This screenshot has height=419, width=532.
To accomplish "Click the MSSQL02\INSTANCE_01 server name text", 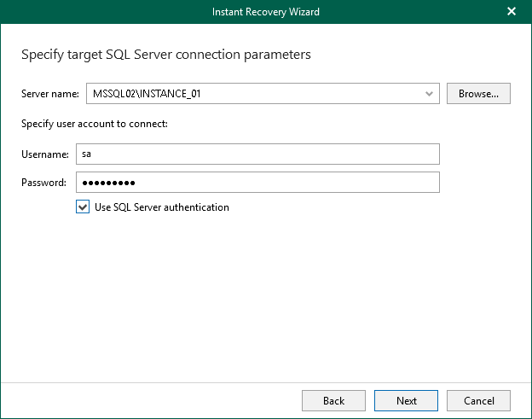I will [147, 94].
